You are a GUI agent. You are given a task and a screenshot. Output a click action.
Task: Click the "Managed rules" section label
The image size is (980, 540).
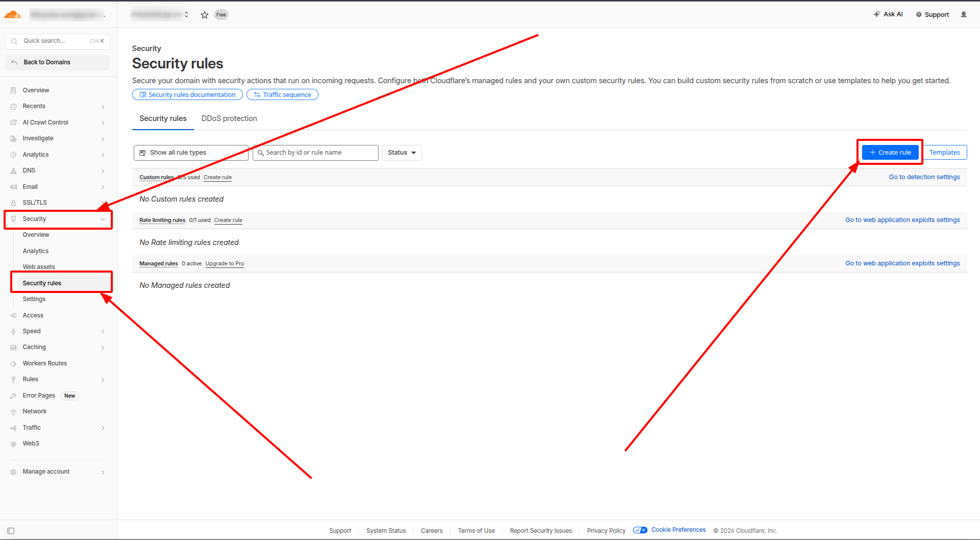point(159,263)
